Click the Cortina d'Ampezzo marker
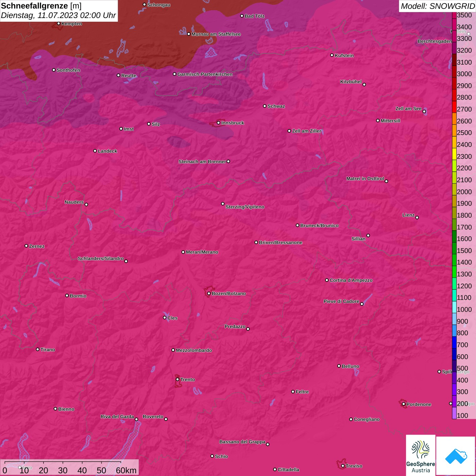This screenshot has height=476, width=476. pyautogui.click(x=327, y=280)
